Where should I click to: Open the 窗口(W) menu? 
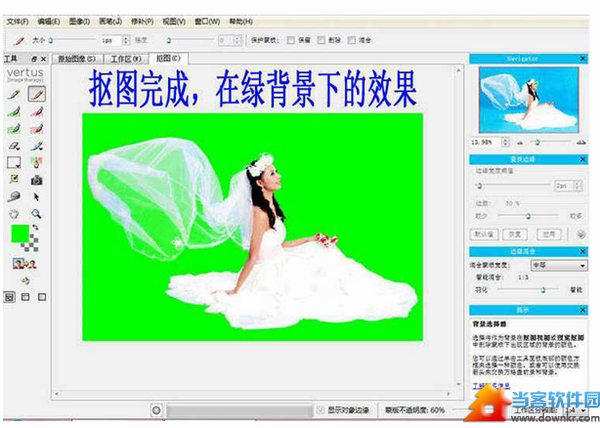coord(207,22)
